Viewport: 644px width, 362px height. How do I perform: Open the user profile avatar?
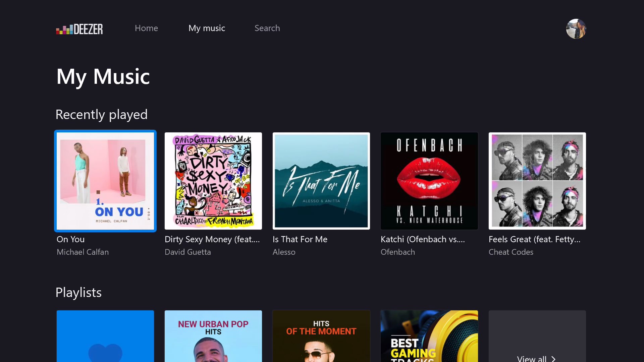coord(576,29)
